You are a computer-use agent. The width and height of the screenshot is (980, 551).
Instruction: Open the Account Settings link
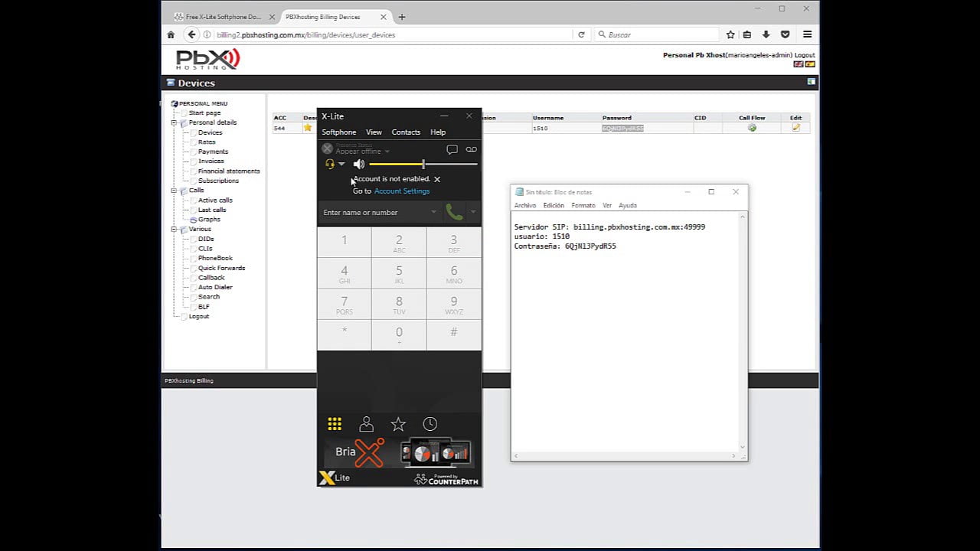tap(402, 191)
